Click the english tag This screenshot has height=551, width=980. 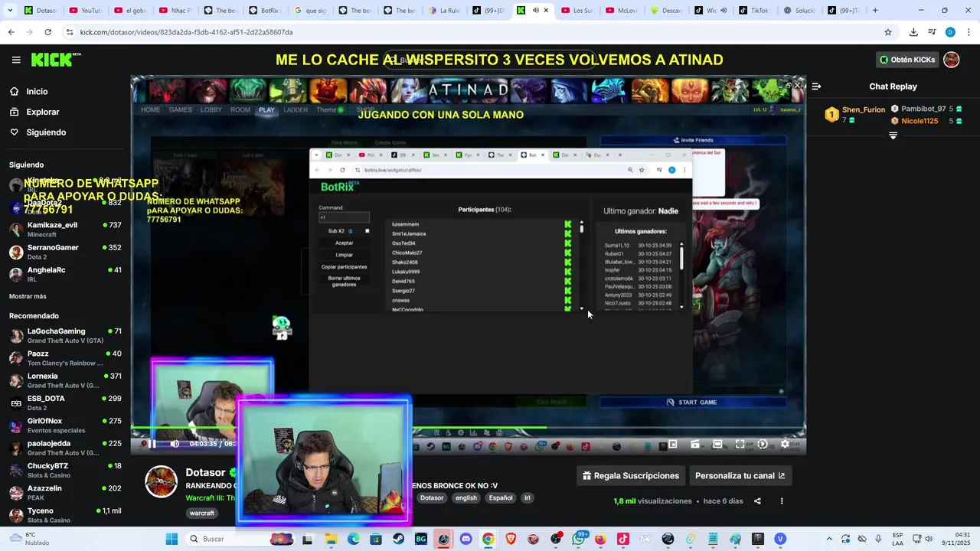point(465,497)
